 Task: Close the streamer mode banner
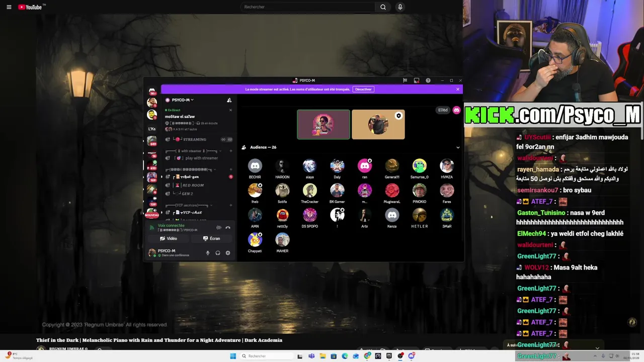coord(458,89)
